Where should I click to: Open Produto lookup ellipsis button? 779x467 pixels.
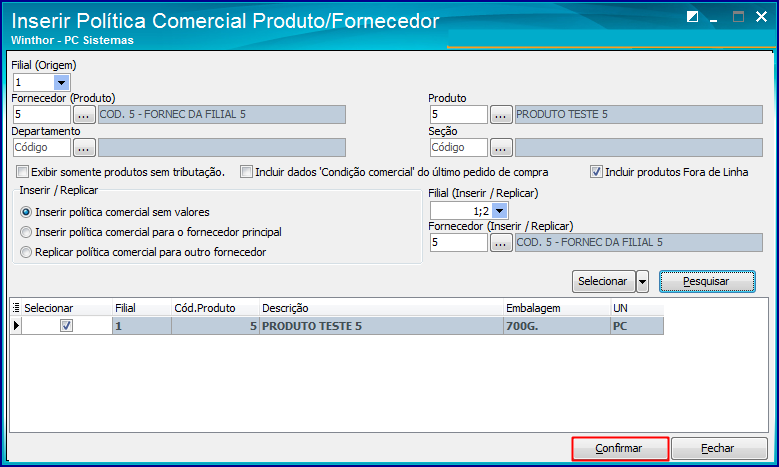pyautogui.click(x=501, y=115)
